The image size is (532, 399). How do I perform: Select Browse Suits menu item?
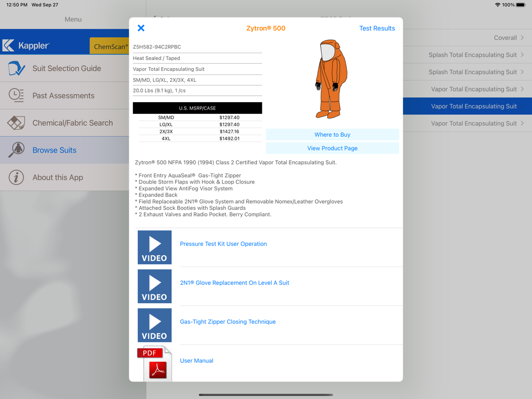(64, 151)
